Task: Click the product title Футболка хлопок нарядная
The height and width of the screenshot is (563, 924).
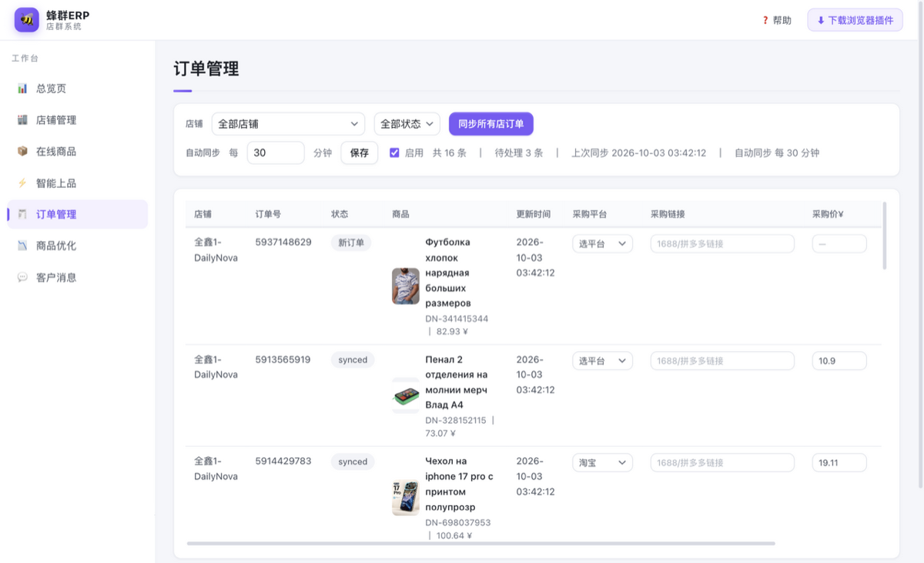Action: 448,273
